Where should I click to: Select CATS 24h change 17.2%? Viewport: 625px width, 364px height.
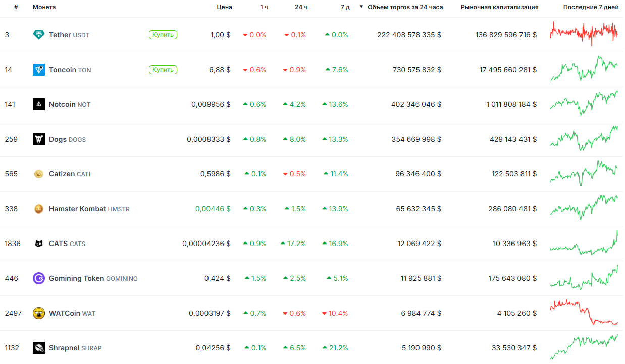point(293,244)
